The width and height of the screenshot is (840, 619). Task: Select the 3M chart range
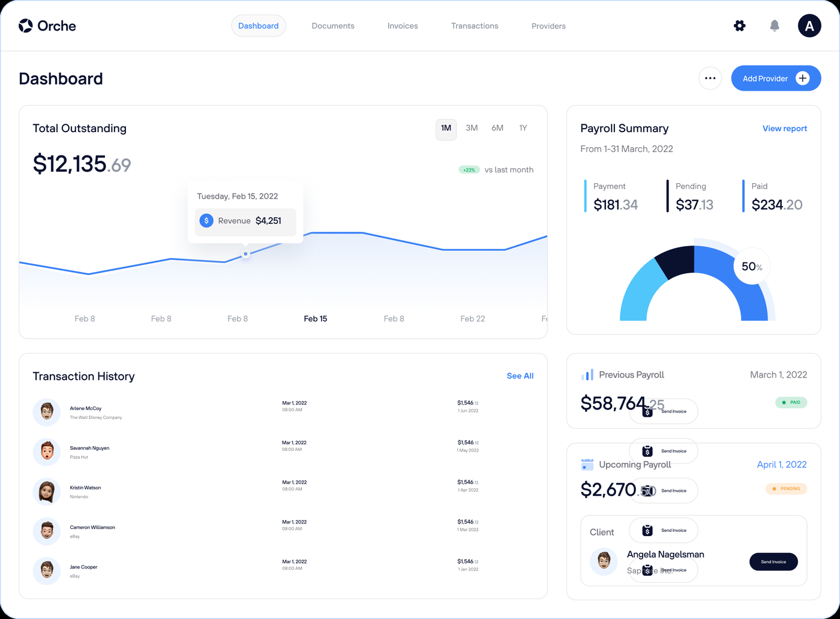472,128
